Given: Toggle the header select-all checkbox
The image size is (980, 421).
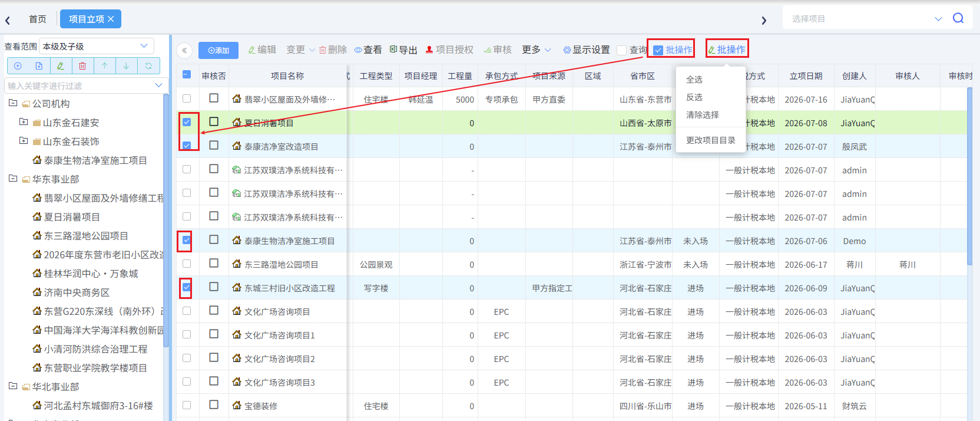Looking at the screenshot, I should (x=187, y=75).
